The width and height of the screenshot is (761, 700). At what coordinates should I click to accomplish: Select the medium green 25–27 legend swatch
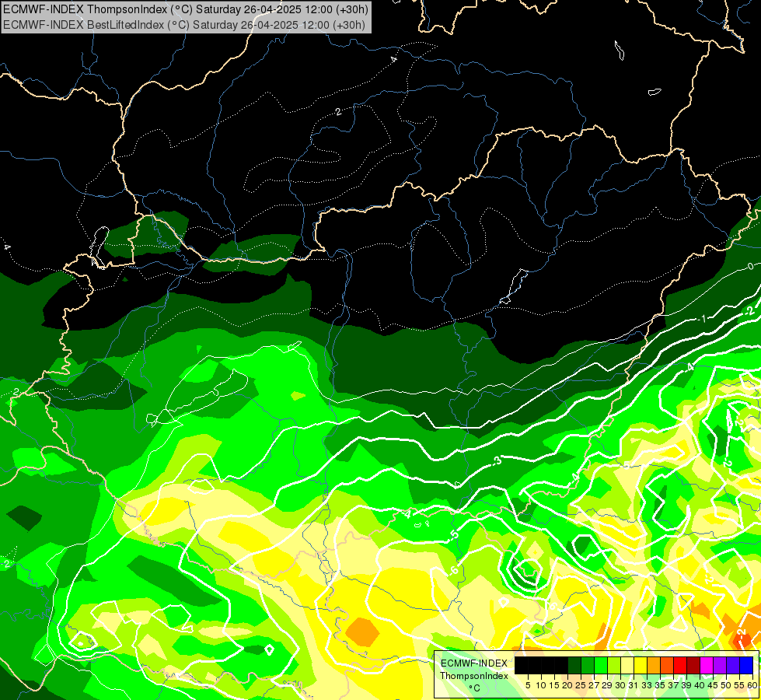[588, 665]
